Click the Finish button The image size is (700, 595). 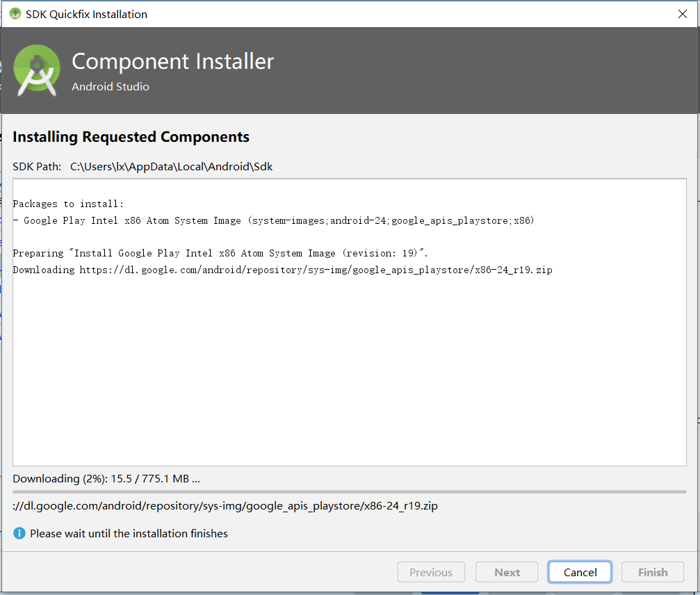pos(652,572)
